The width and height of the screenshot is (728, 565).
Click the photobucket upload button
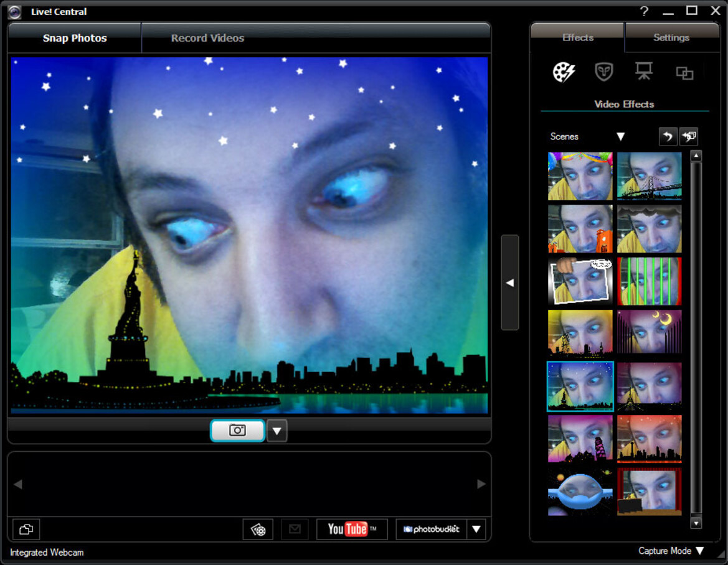pos(432,529)
